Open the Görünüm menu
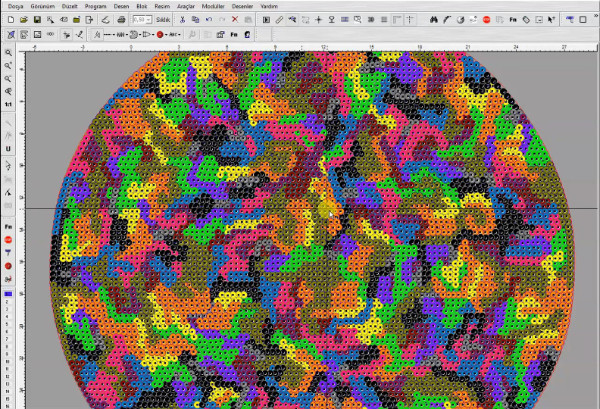This screenshot has height=409, width=600. pyautogui.click(x=42, y=6)
